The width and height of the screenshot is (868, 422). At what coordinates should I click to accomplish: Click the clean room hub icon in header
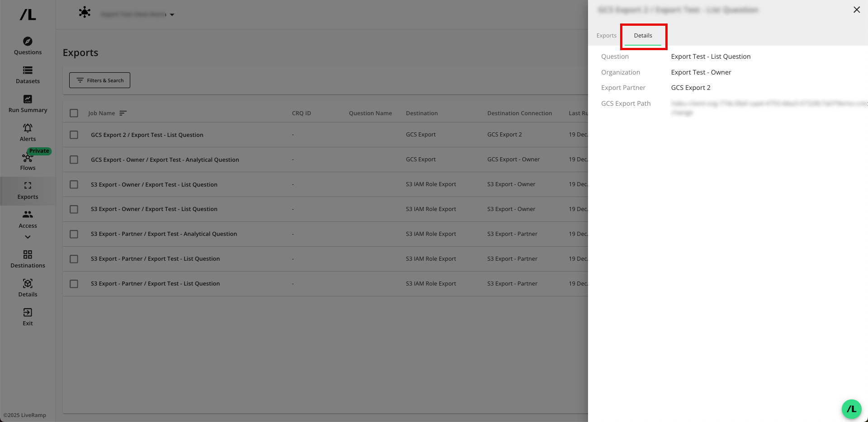click(85, 12)
